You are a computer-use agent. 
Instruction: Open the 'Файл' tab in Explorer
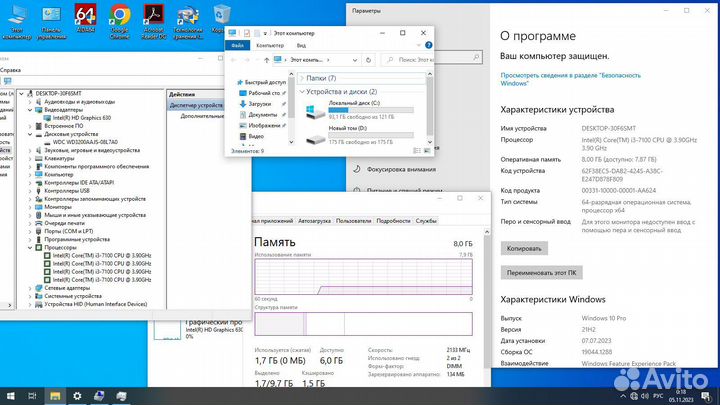[x=237, y=45]
